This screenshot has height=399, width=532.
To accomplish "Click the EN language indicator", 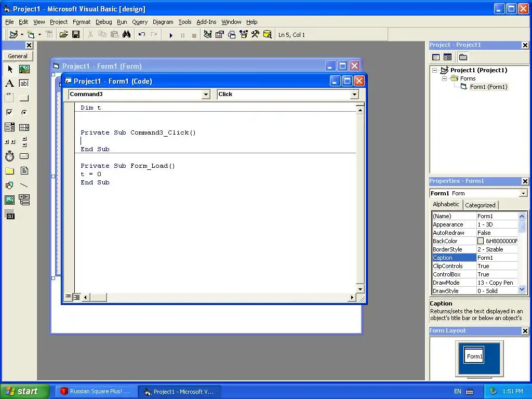I will click(x=457, y=391).
